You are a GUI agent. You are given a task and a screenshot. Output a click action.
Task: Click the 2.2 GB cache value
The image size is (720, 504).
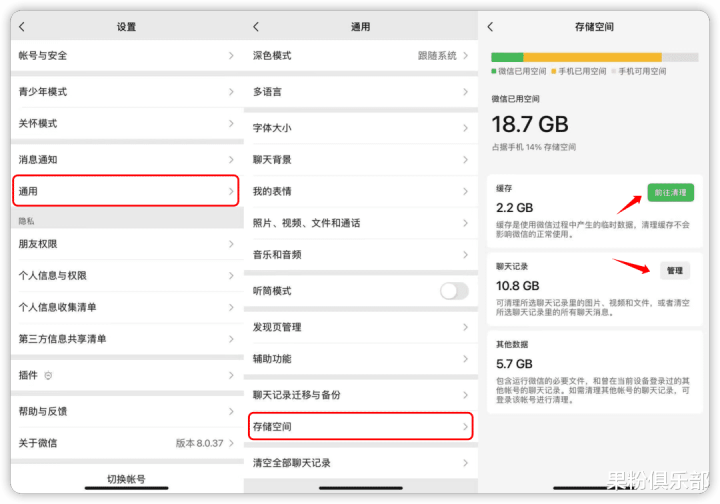514,208
